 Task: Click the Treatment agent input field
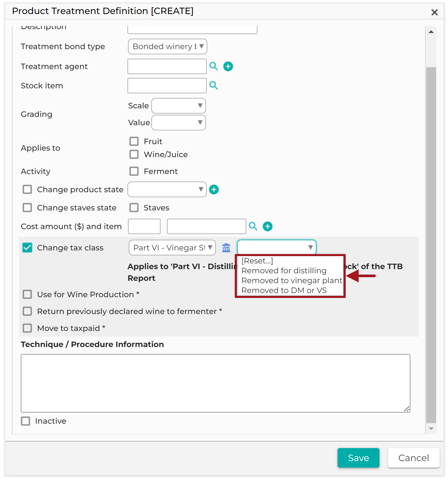pos(167,66)
